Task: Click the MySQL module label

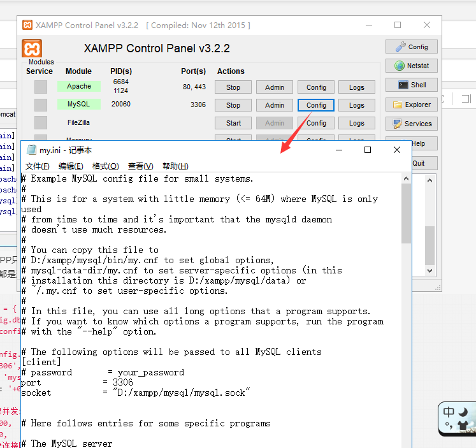Action: click(79, 104)
